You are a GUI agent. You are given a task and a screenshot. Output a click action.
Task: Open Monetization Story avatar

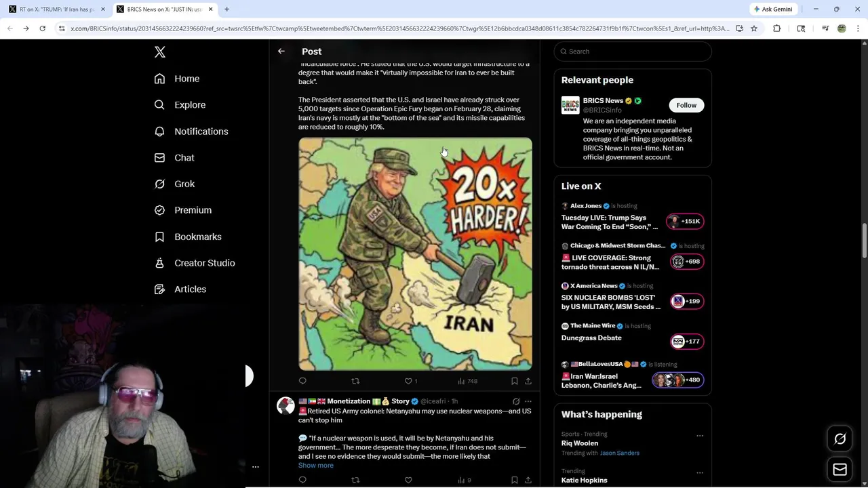tap(285, 406)
